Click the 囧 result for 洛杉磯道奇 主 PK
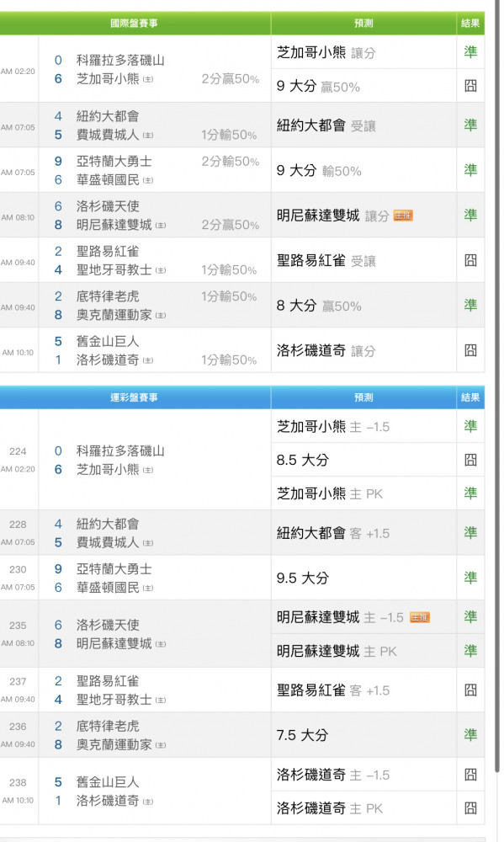The image size is (504, 842). point(470,807)
